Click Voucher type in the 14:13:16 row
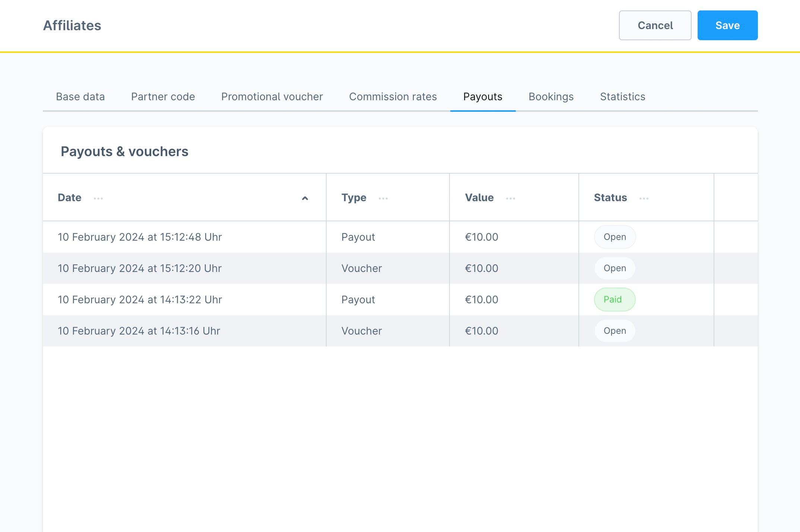This screenshot has width=800, height=532. (362, 331)
